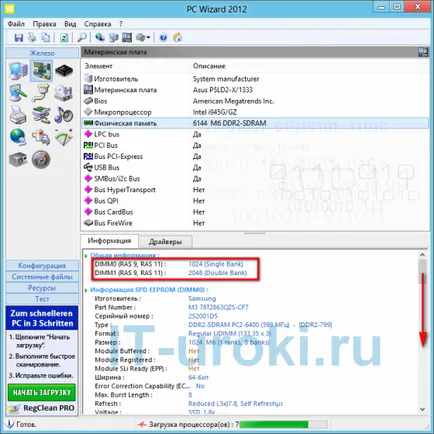Select the Материнская плата row in list
Screen dimensions: 434x434
click(x=255, y=90)
